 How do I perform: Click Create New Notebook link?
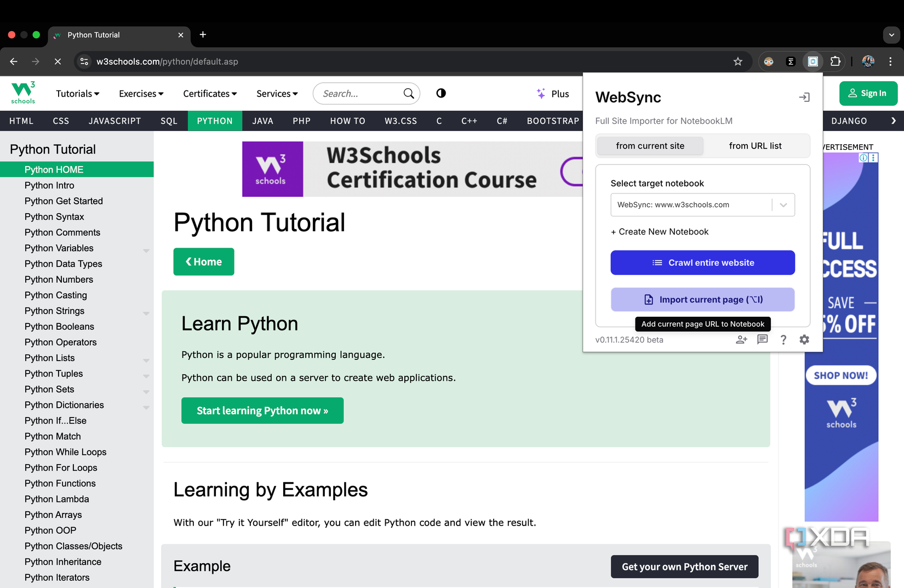(x=660, y=231)
